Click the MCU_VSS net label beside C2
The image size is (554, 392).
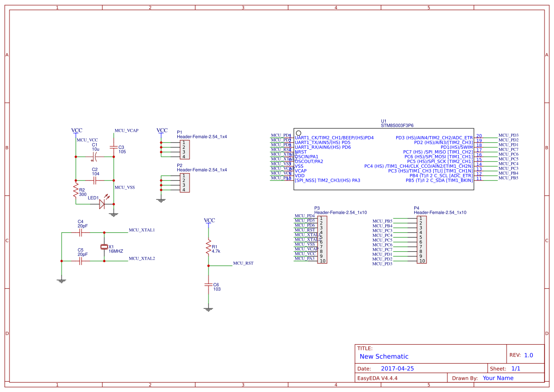click(x=125, y=188)
